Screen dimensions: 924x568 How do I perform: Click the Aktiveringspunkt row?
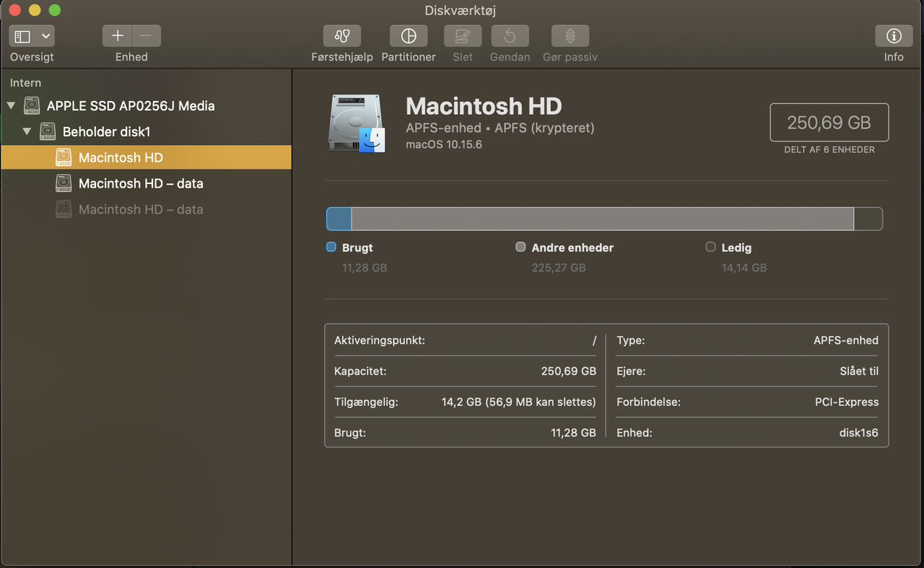click(x=465, y=340)
